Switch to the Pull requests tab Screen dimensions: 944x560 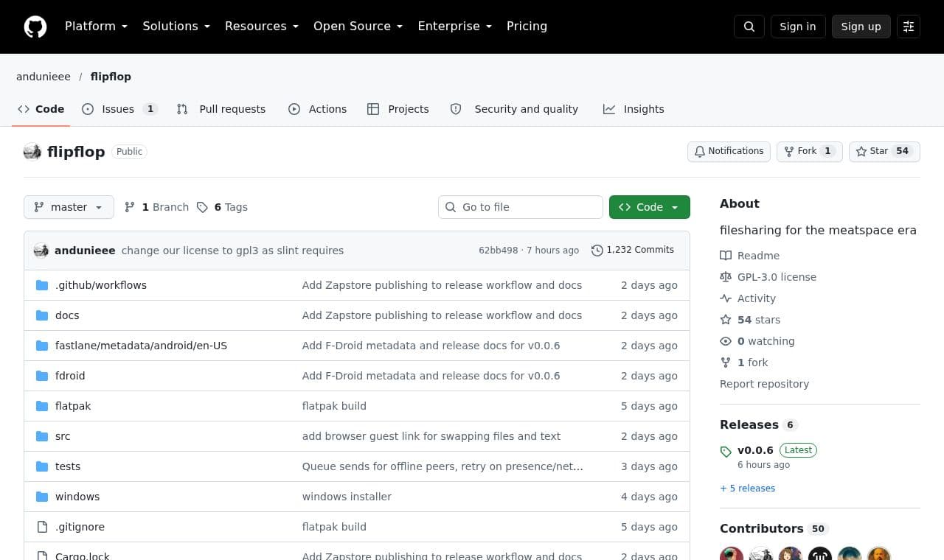(221, 109)
